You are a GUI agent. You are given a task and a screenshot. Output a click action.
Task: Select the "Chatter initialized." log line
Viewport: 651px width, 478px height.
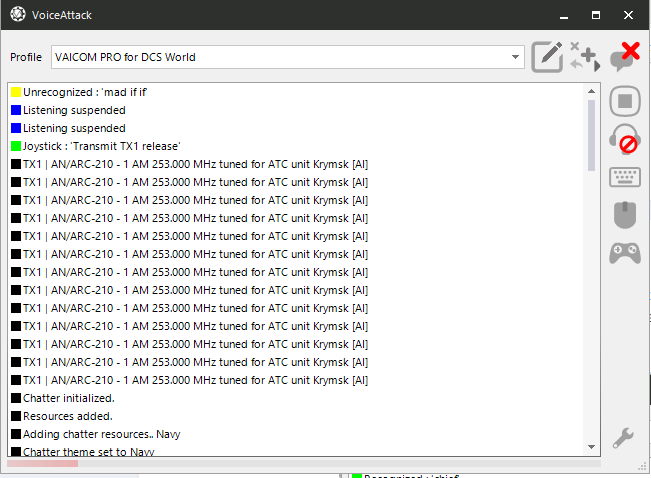point(69,398)
